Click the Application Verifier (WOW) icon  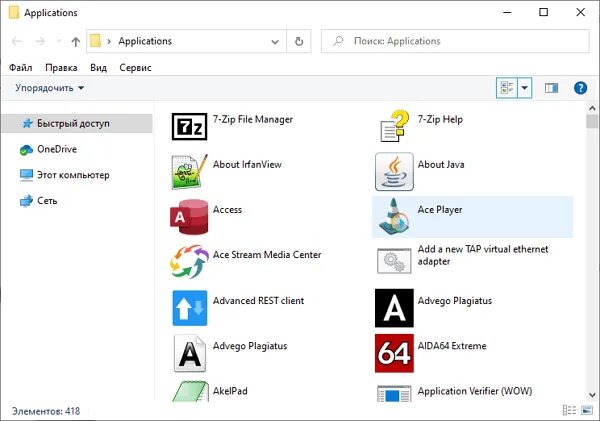[x=394, y=393]
